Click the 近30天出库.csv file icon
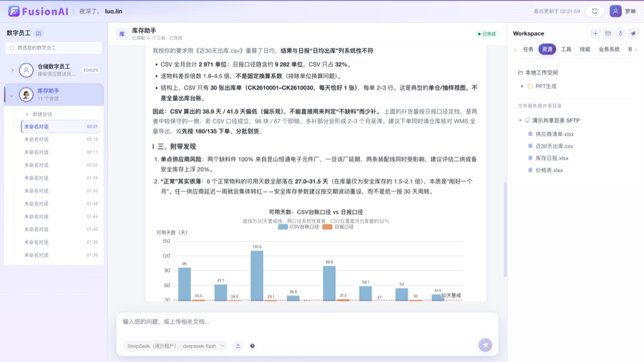The height and width of the screenshot is (362, 644). coord(530,146)
